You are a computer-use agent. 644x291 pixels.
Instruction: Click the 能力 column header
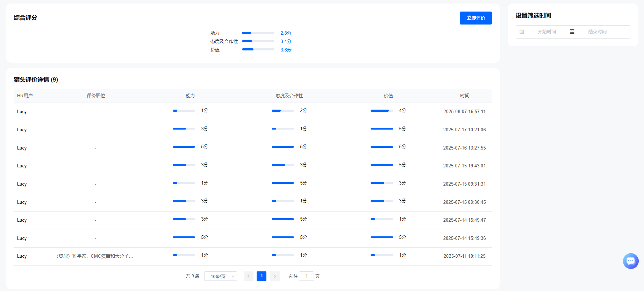(x=190, y=96)
